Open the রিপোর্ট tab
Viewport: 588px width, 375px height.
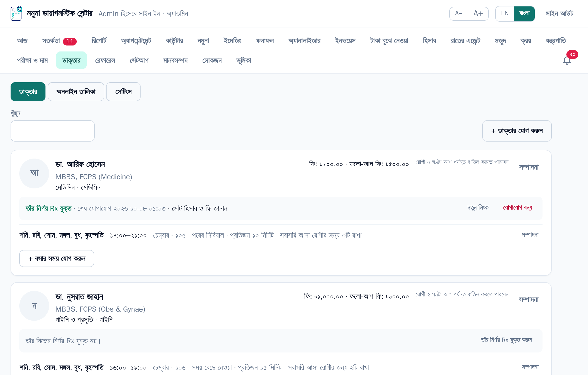(99, 40)
